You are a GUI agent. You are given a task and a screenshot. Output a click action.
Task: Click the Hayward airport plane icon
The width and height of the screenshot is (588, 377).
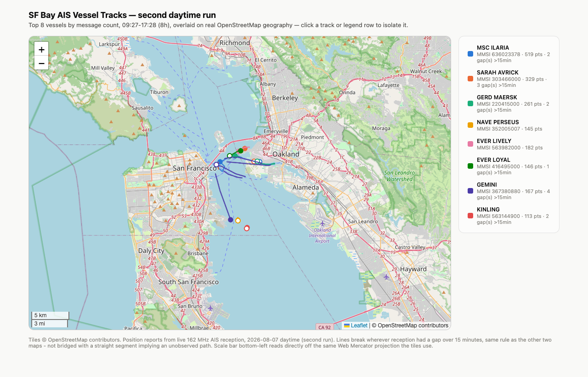coord(386,277)
